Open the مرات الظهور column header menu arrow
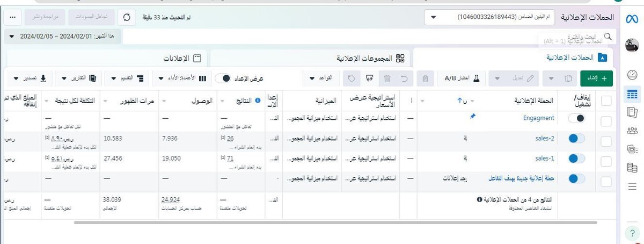 point(104,101)
